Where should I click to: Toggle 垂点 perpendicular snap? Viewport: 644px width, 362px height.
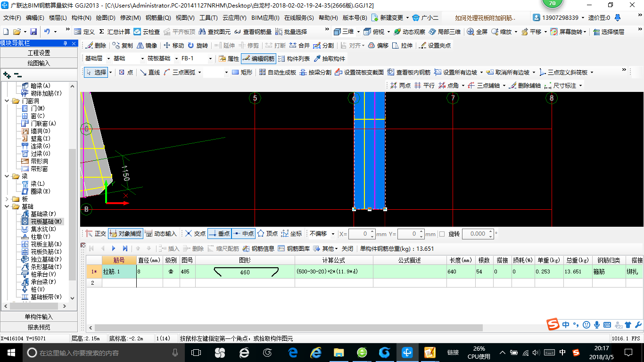[219, 233]
